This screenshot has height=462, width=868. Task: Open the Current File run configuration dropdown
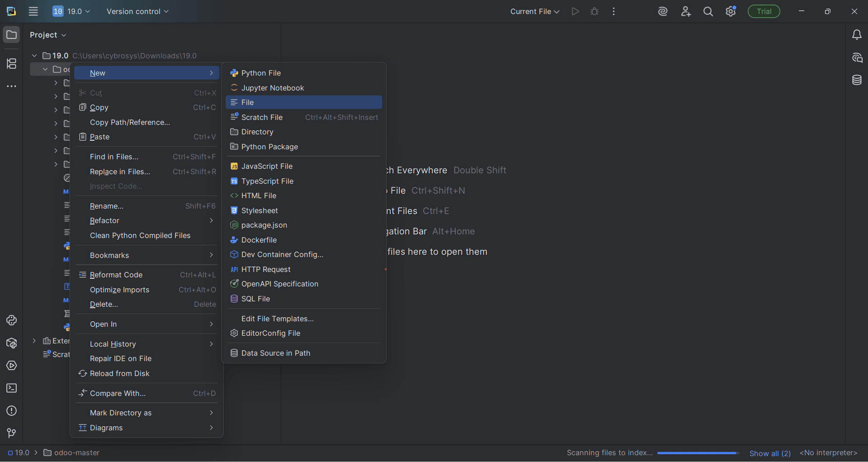click(535, 11)
